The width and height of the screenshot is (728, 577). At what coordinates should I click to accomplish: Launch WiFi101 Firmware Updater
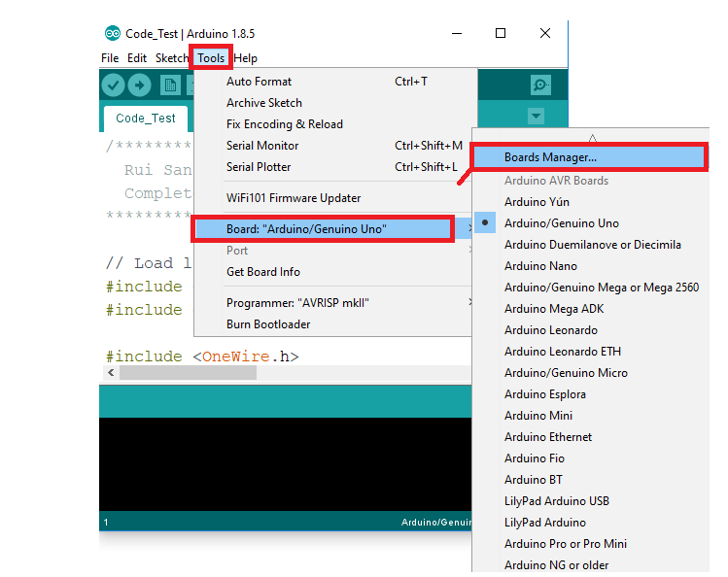point(333,198)
